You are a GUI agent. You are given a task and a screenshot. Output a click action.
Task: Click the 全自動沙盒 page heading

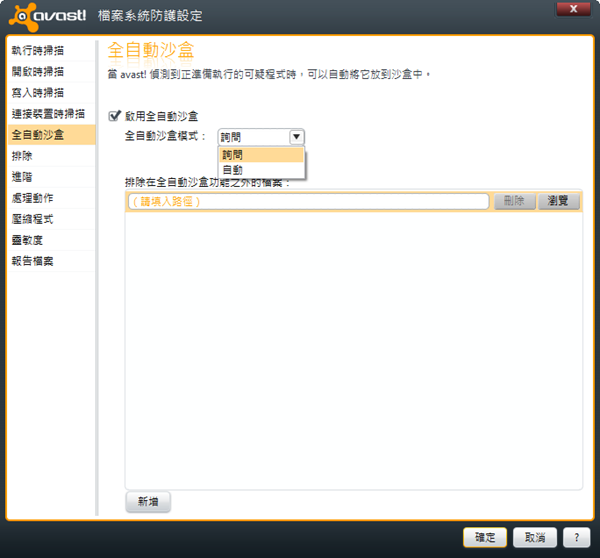coord(151,51)
